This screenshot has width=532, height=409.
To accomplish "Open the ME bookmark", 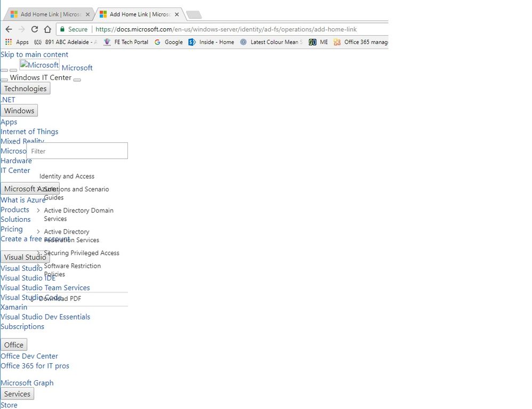I will (x=318, y=42).
